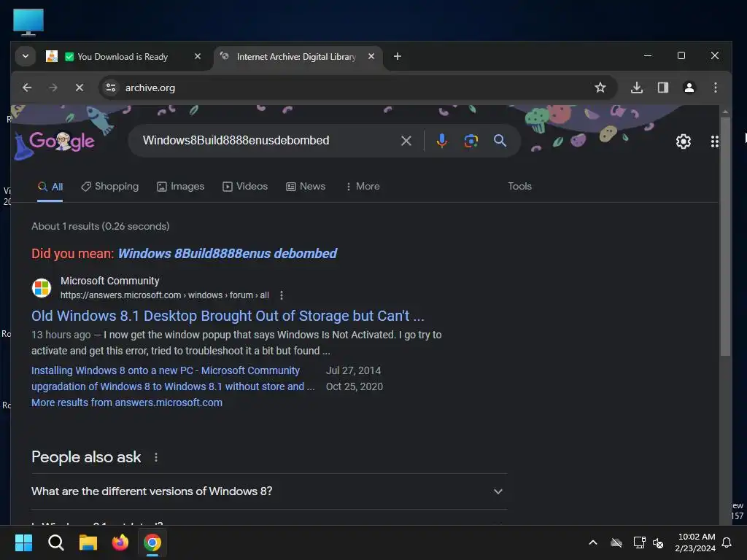Close the Internet Archive tab
The height and width of the screenshot is (560, 747).
pos(371,57)
